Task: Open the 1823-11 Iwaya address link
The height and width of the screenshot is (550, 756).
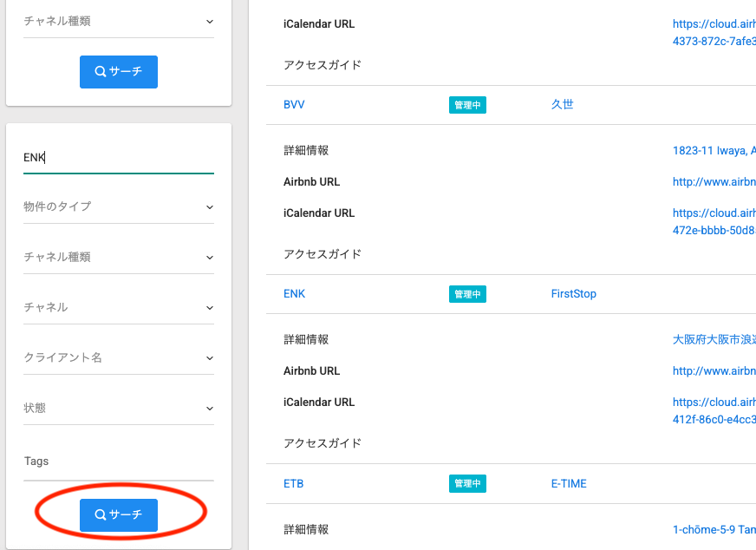Action: tap(714, 150)
